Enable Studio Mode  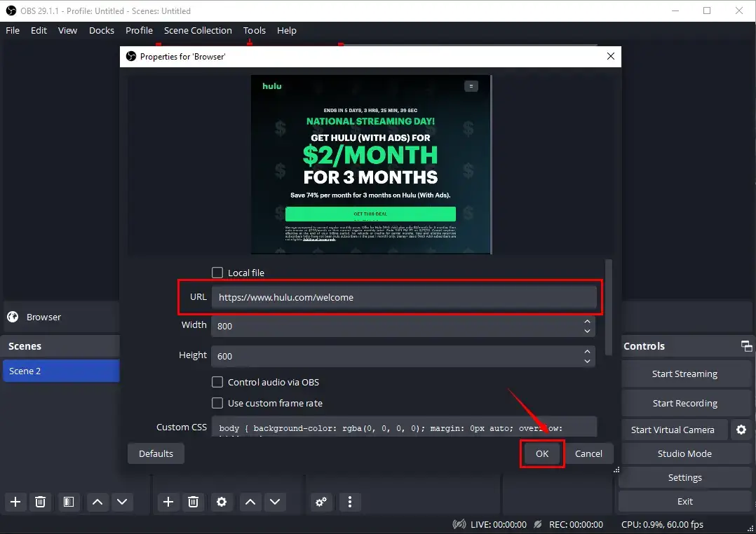click(684, 453)
